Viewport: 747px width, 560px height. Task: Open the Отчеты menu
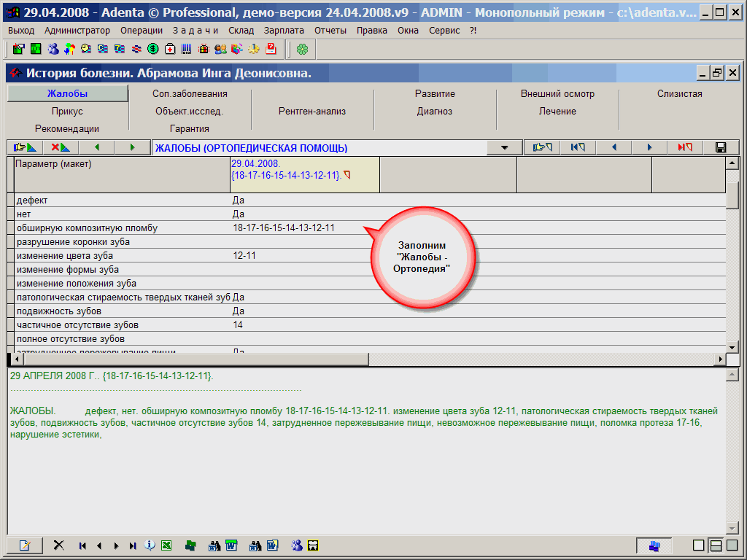coord(330,31)
